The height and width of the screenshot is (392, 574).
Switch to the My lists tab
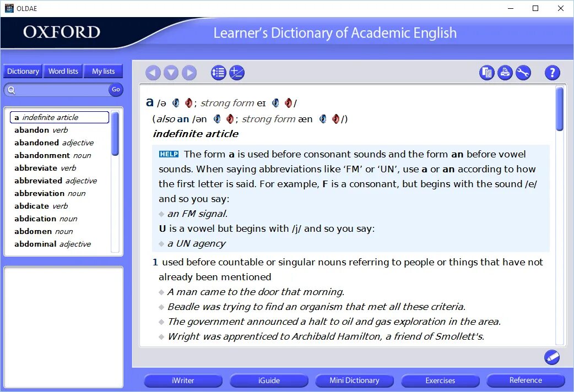coord(103,72)
